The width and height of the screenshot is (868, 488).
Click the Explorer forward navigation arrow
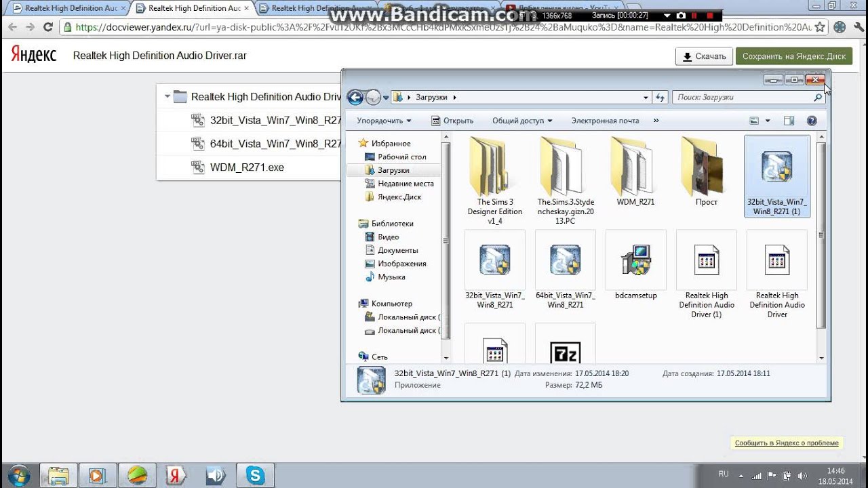(x=373, y=97)
